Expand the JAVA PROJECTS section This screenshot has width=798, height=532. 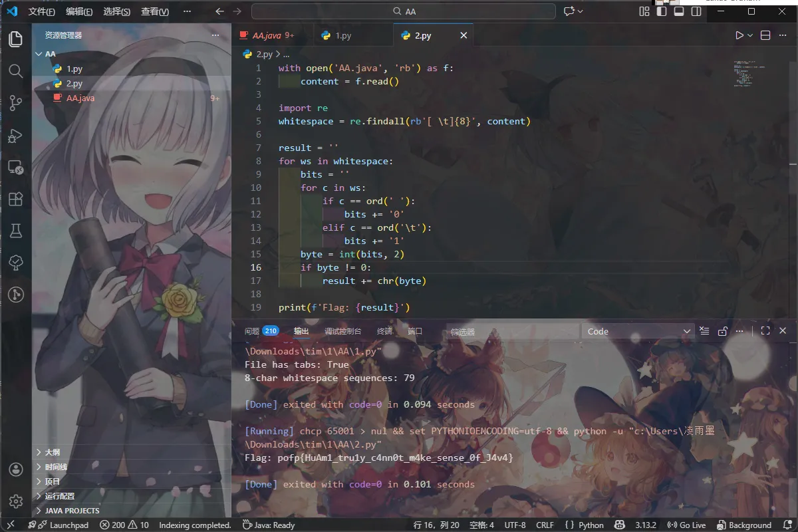[x=72, y=511]
